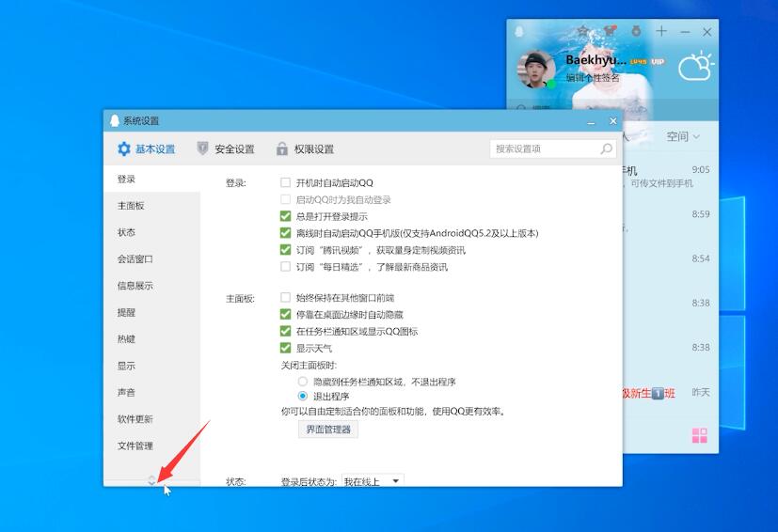
Task: Open the group chat from 昨天
Action: coord(671,393)
